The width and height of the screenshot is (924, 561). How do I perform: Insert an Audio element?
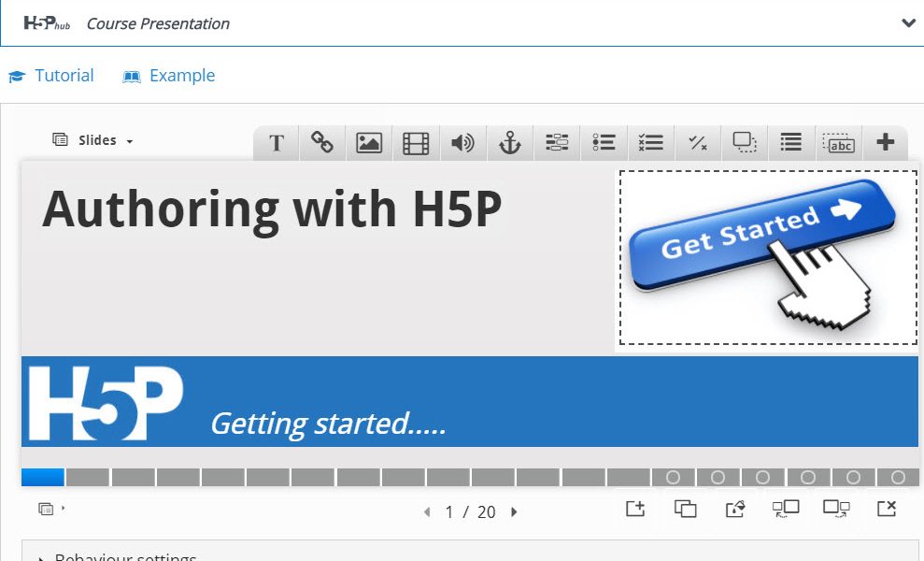pyautogui.click(x=462, y=143)
